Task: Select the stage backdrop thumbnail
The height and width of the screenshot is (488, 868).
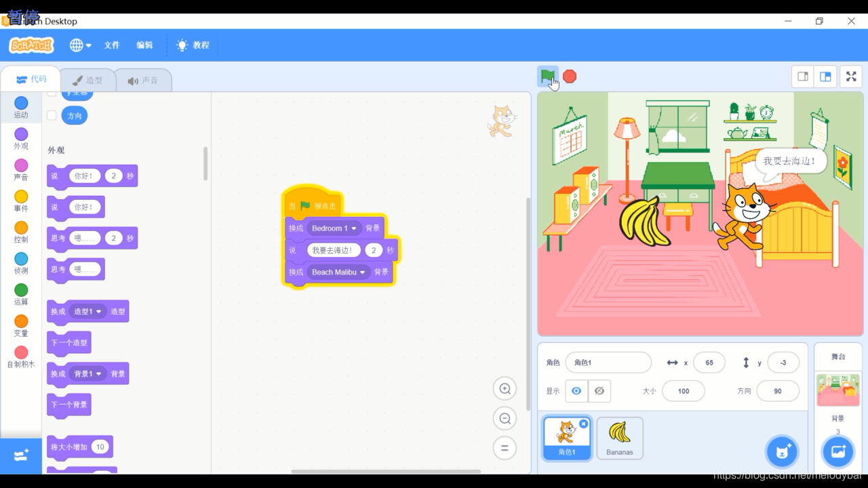Action: pos(838,390)
